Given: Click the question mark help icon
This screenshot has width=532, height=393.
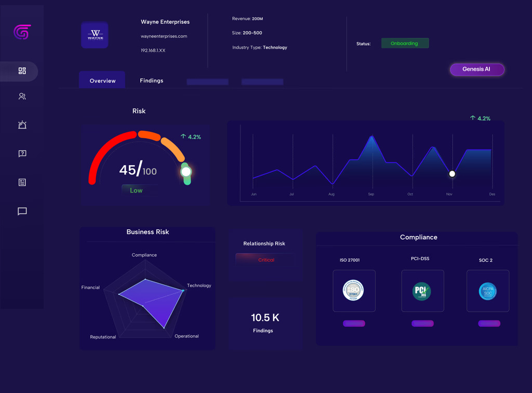Looking at the screenshot, I should [22, 154].
